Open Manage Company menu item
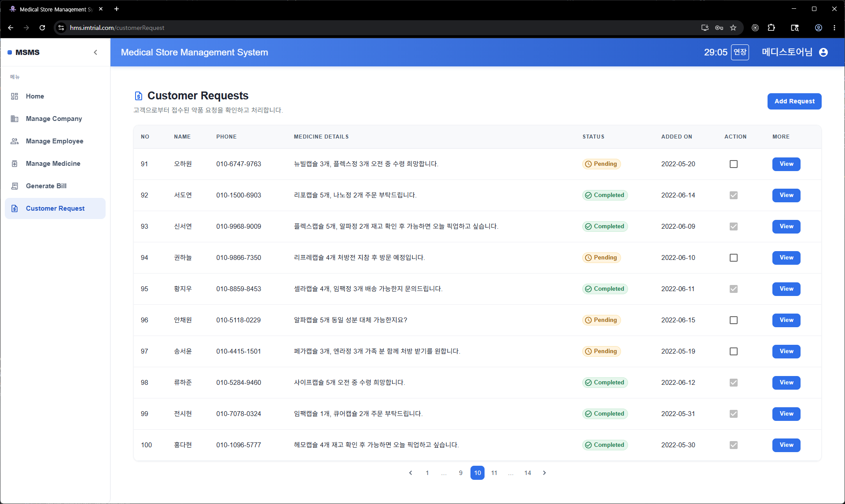845x504 pixels. click(55, 119)
